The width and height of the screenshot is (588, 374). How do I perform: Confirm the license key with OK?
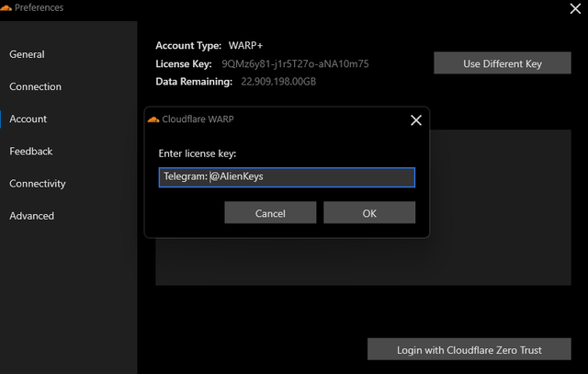(369, 212)
